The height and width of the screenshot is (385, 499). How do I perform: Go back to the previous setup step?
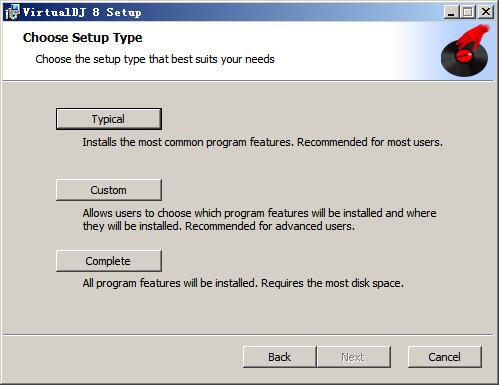(279, 357)
